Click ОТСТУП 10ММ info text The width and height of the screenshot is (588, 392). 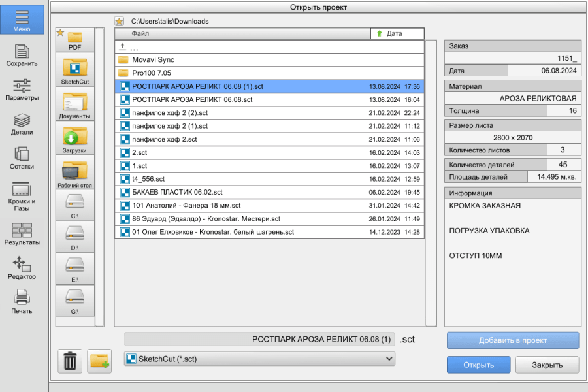[476, 256]
